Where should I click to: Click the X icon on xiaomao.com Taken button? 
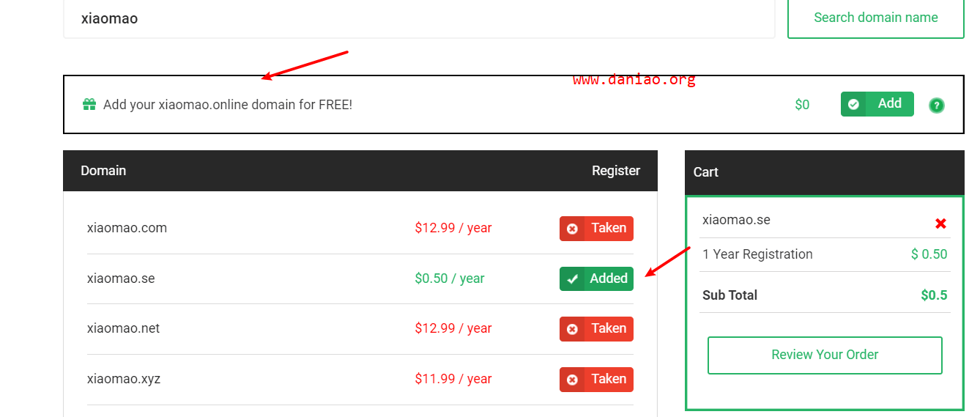(x=572, y=229)
